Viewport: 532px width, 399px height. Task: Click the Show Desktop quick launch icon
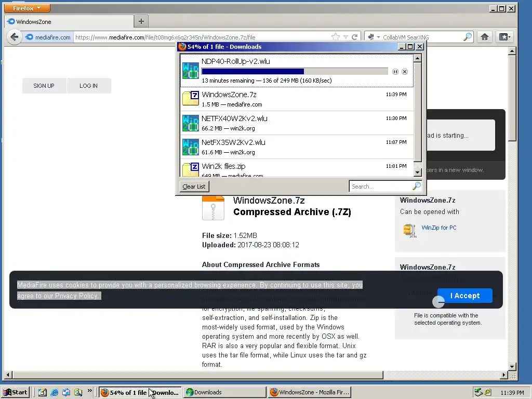point(43,392)
